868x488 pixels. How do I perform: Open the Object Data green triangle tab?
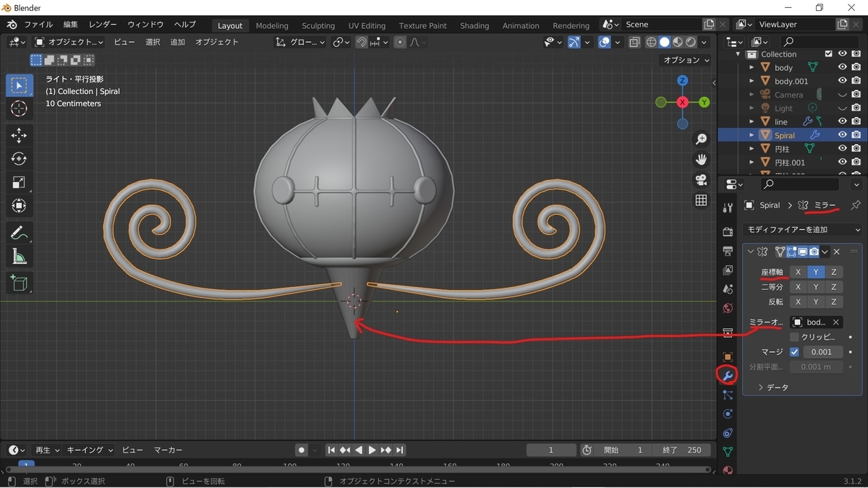[728, 452]
